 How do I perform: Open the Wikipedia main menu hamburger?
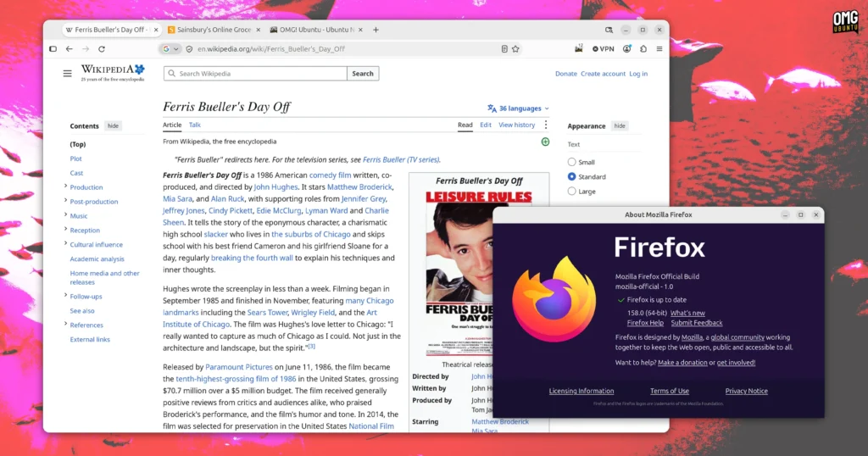(68, 73)
